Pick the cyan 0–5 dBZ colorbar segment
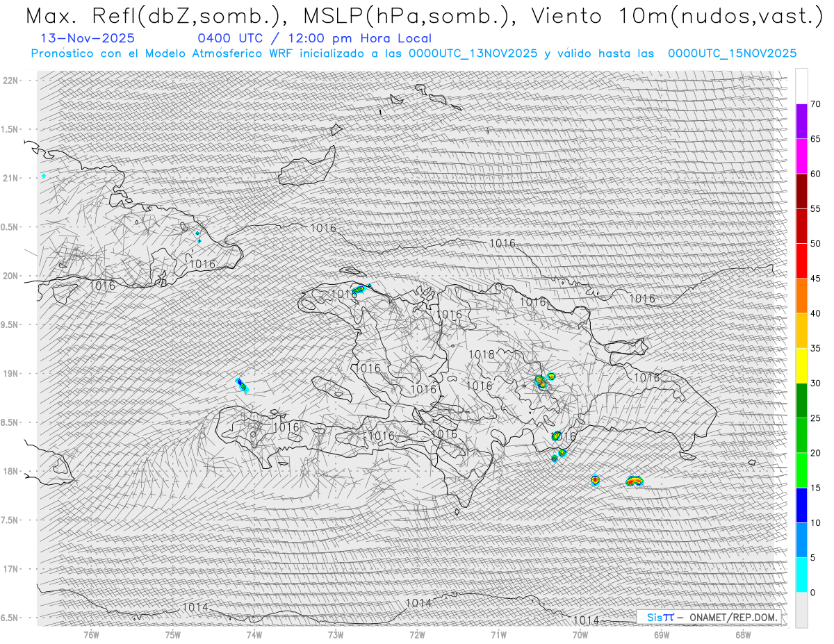Screen dimensions: 834x644 (x=801, y=575)
